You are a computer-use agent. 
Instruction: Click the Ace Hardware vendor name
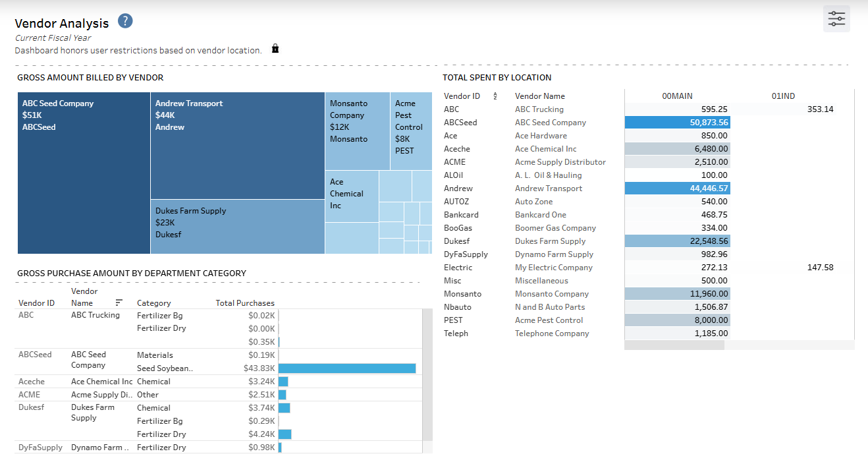[541, 136]
